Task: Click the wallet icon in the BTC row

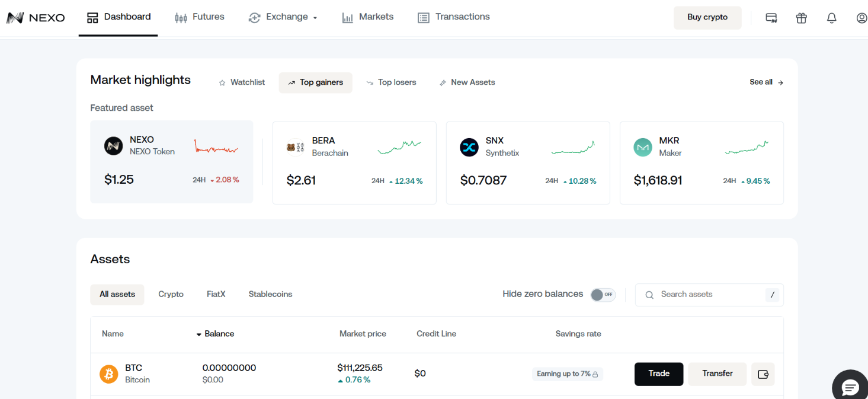Action: coord(763,374)
